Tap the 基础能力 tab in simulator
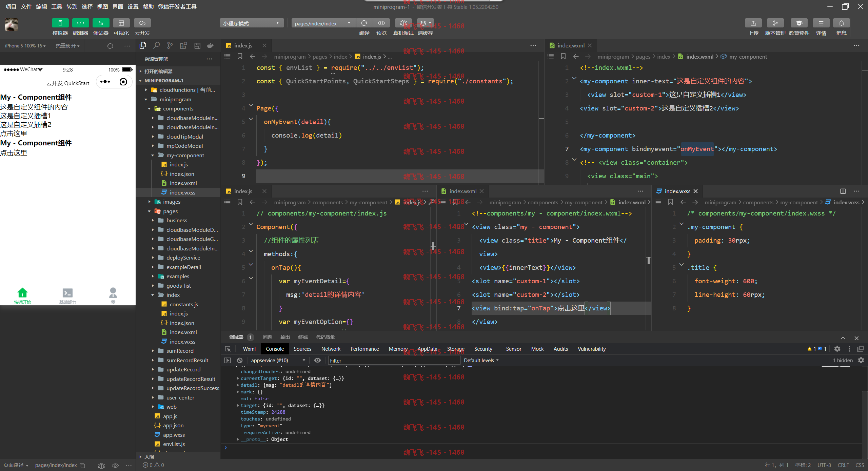 pos(68,295)
